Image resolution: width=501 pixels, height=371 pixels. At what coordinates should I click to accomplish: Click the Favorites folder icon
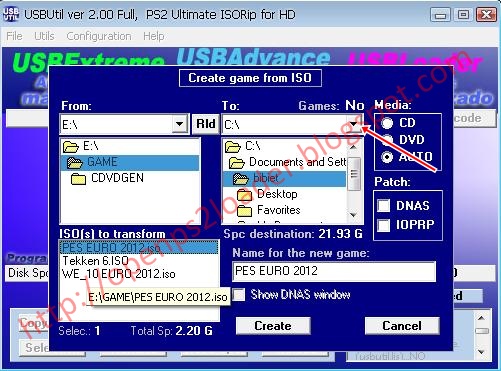point(245,211)
